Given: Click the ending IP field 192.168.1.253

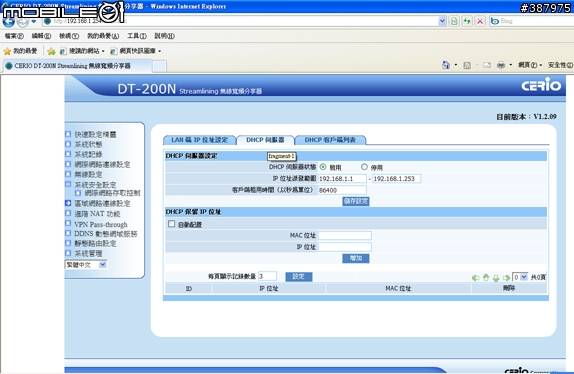Looking at the screenshot, I should pos(396,179).
